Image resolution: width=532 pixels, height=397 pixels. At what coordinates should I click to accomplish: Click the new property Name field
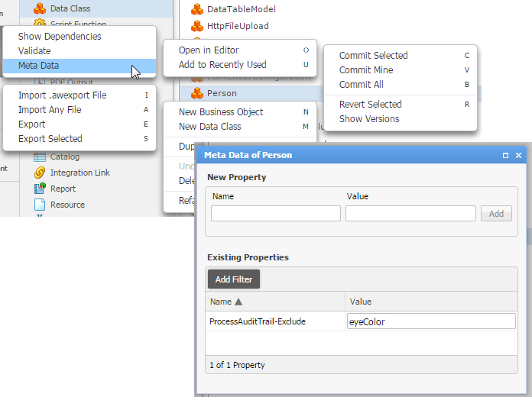[x=275, y=214]
